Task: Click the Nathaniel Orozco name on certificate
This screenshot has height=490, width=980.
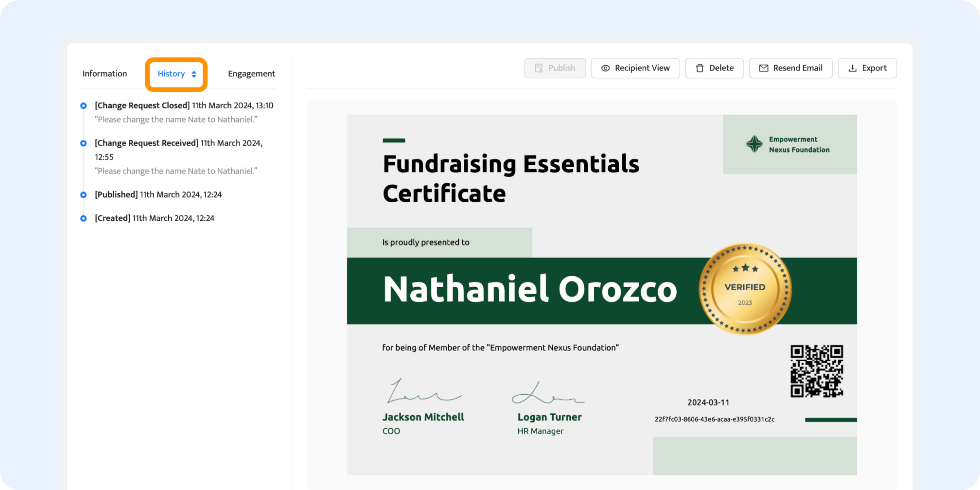Action: (529, 290)
